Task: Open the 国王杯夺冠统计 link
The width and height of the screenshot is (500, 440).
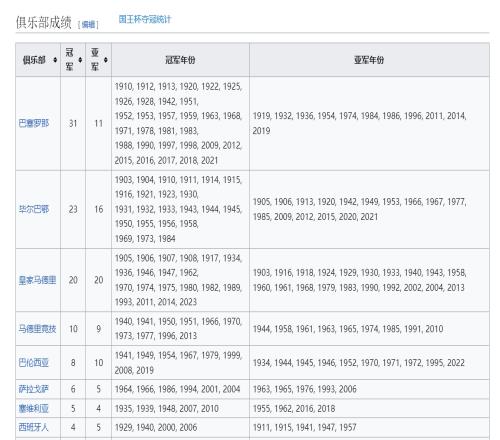Action: (145, 19)
